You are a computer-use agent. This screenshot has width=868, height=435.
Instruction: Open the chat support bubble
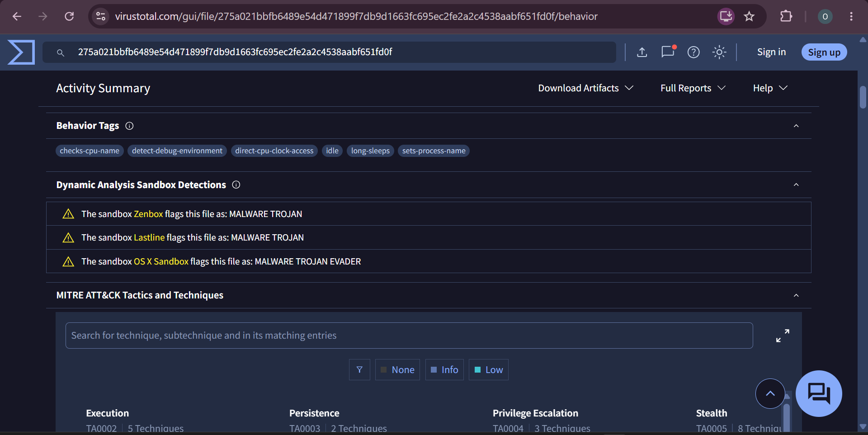tap(819, 393)
